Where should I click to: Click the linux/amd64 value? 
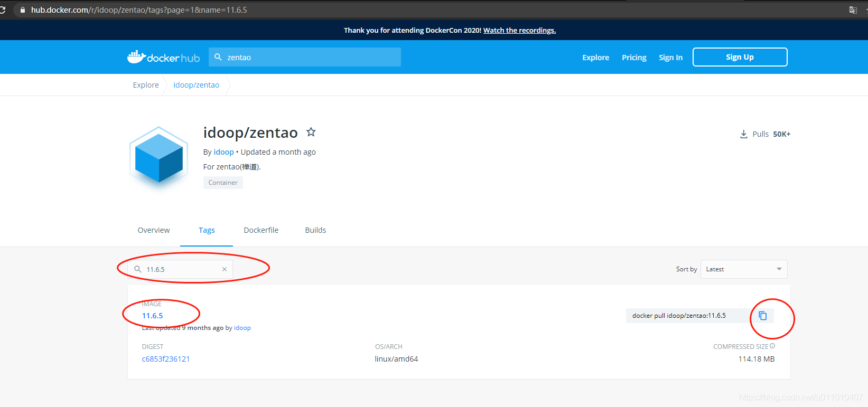coord(396,359)
